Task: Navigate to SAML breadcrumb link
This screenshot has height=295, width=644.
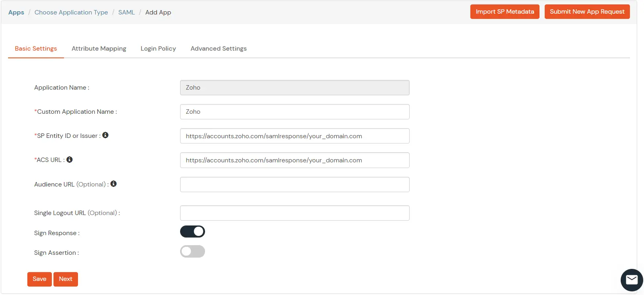Action: point(127,12)
